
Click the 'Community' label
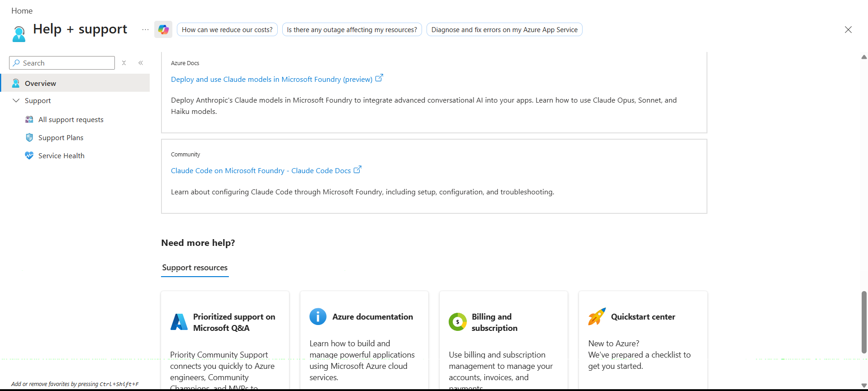click(185, 154)
